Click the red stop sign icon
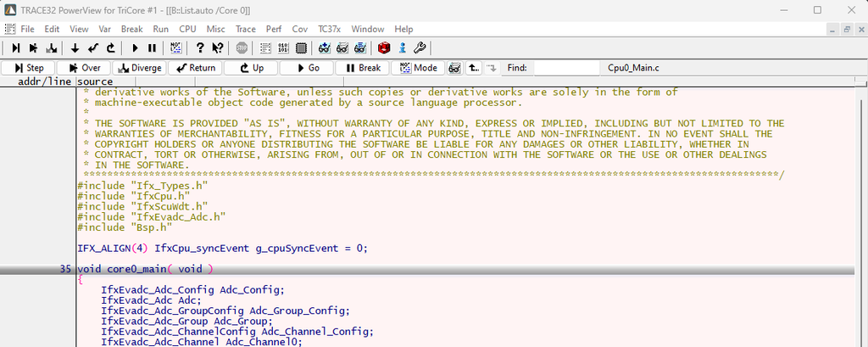The height and width of the screenshot is (347, 868). pos(242,48)
